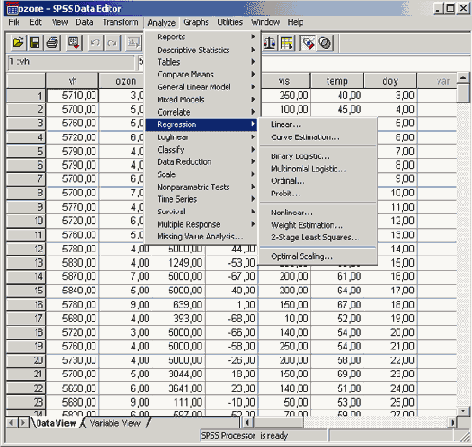Expand the General Linear Model submenu
This screenshot has width=472, height=447.
(201, 87)
